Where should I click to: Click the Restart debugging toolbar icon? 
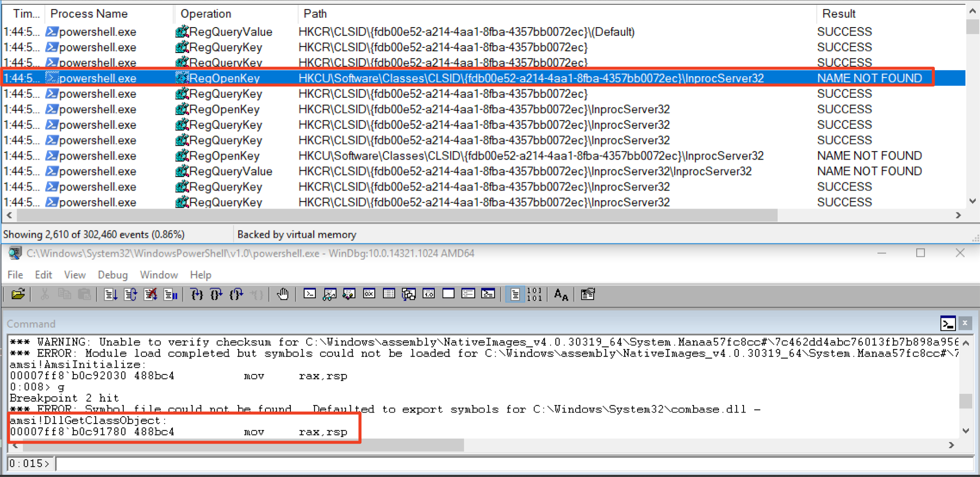coord(130,294)
